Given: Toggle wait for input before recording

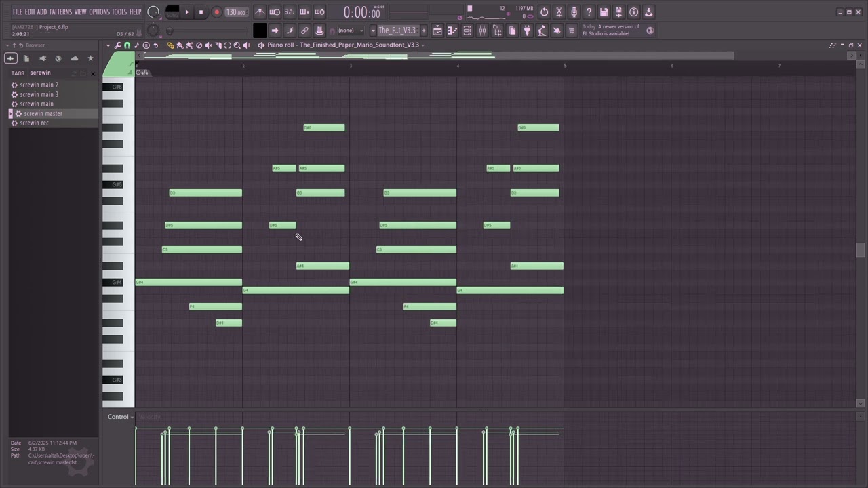Looking at the screenshot, I should (275, 12).
